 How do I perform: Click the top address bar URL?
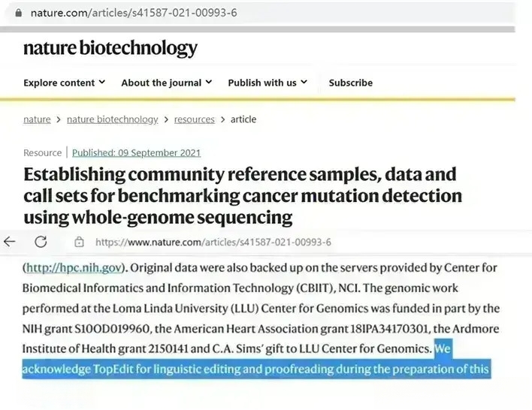(x=134, y=13)
